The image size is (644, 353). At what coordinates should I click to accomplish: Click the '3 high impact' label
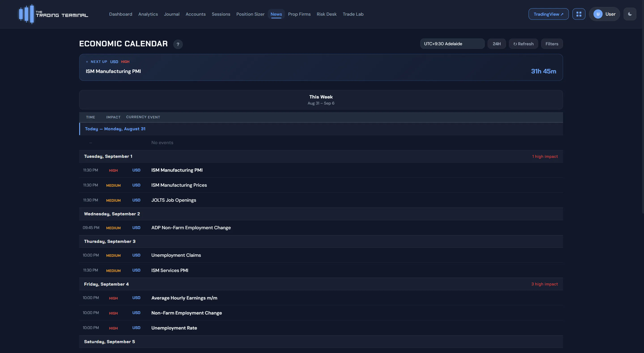(544, 284)
